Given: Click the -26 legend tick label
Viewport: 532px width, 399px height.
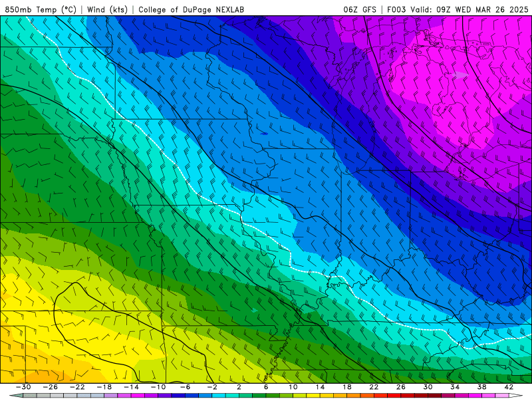Looking at the screenshot, I should coord(51,387).
